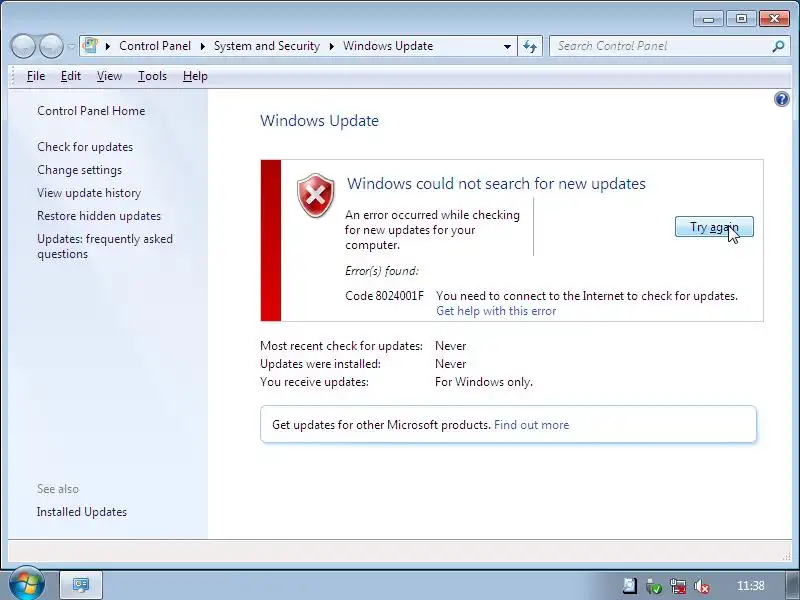Image resolution: width=800 pixels, height=600 pixels.
Task: Click 'For Windows only.' text
Action: (484, 382)
